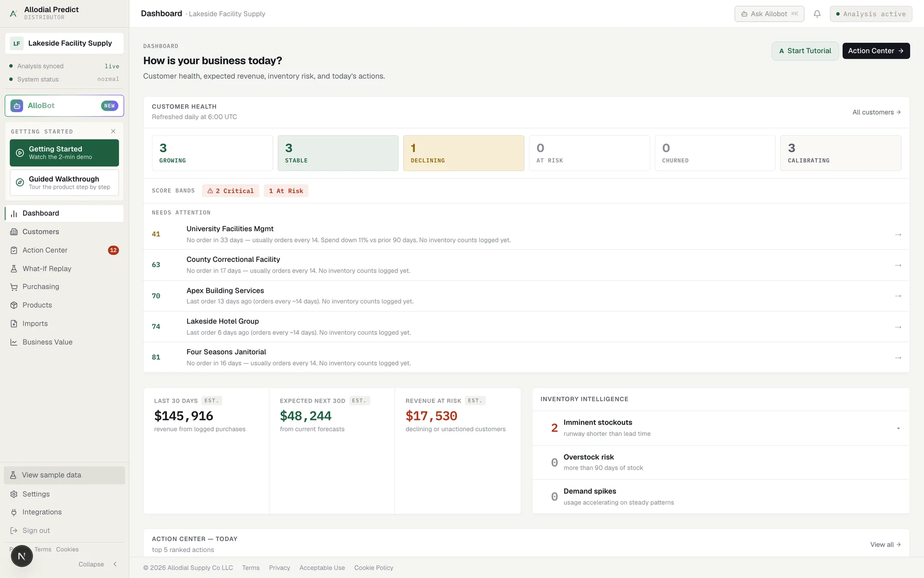The height and width of the screenshot is (578, 924).
Task: Open Business Value section
Action: (x=64, y=342)
